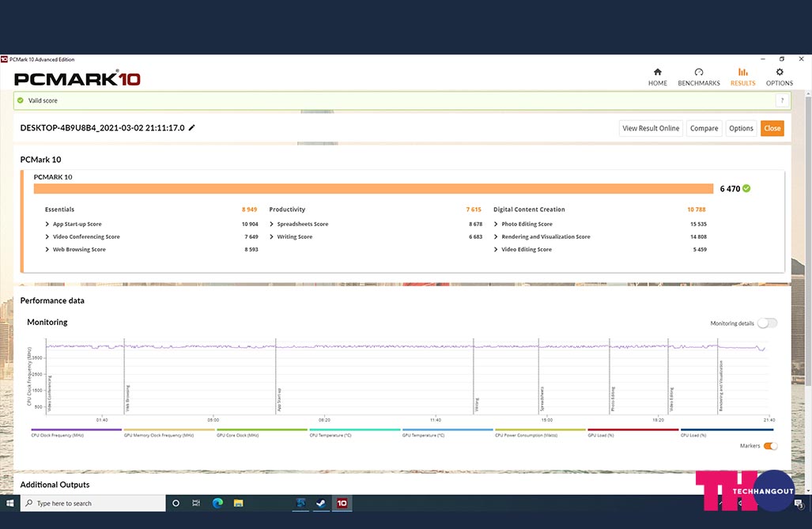Turn off the Markers switch

tap(771, 446)
